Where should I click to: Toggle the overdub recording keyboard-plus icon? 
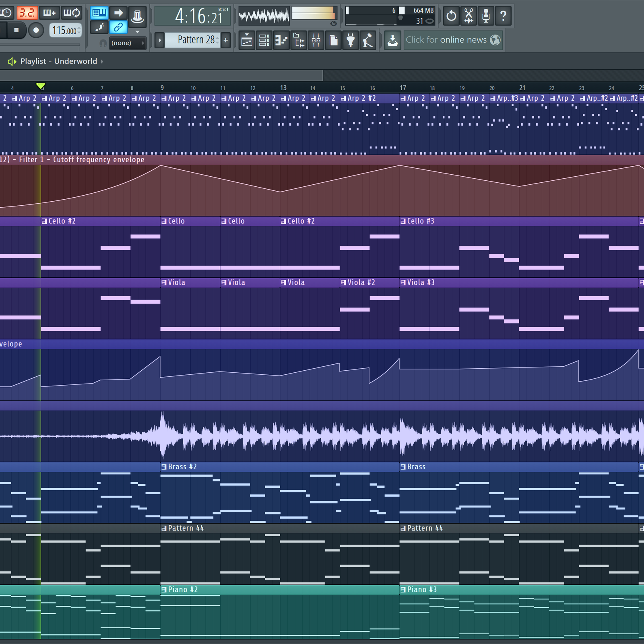click(x=49, y=13)
